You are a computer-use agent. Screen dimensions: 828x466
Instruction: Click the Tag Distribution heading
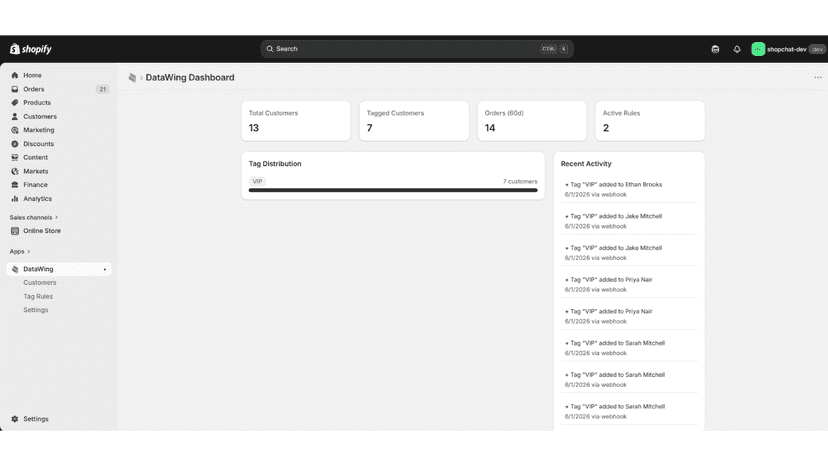click(x=275, y=164)
